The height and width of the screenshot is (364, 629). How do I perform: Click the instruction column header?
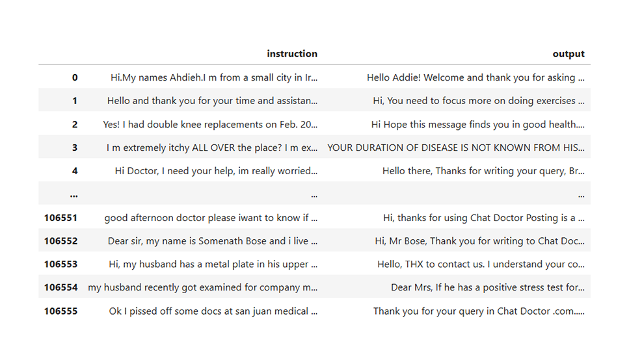292,54
